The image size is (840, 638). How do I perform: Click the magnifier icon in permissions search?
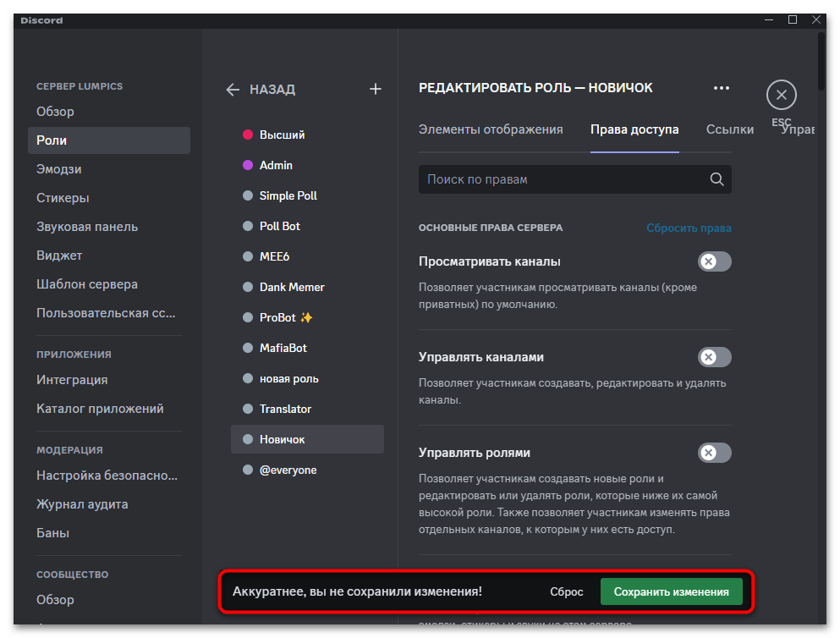tap(716, 179)
